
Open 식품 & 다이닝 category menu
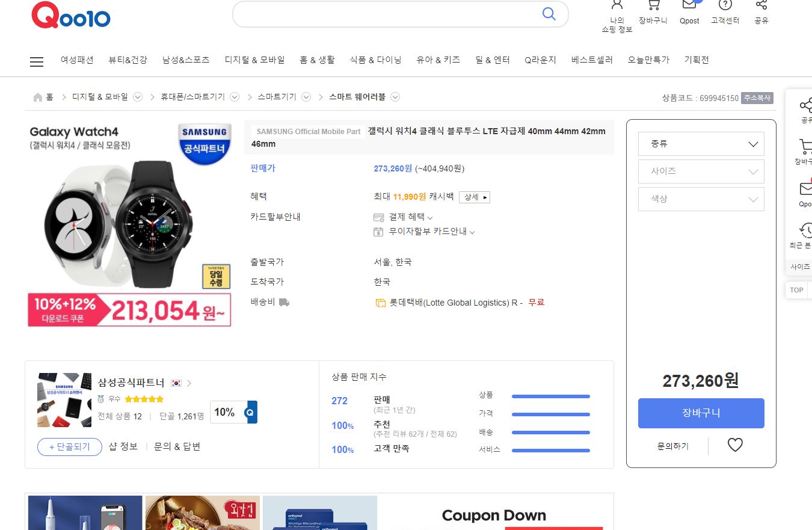coord(375,60)
